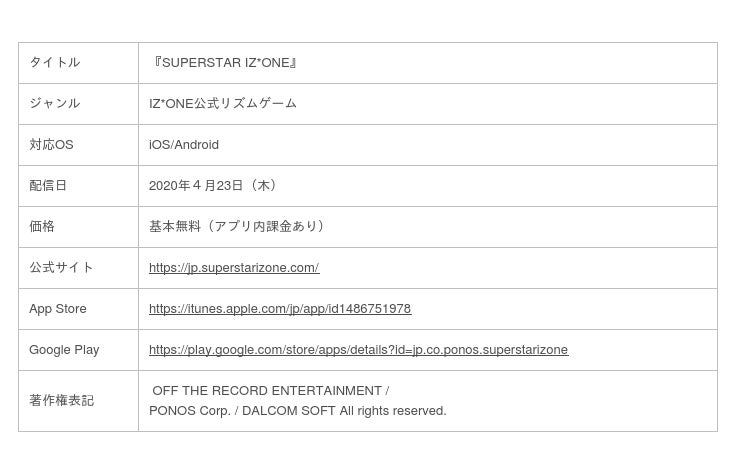Click the OFF THE RECORD ENTERTAINMENT text

[x=268, y=391]
